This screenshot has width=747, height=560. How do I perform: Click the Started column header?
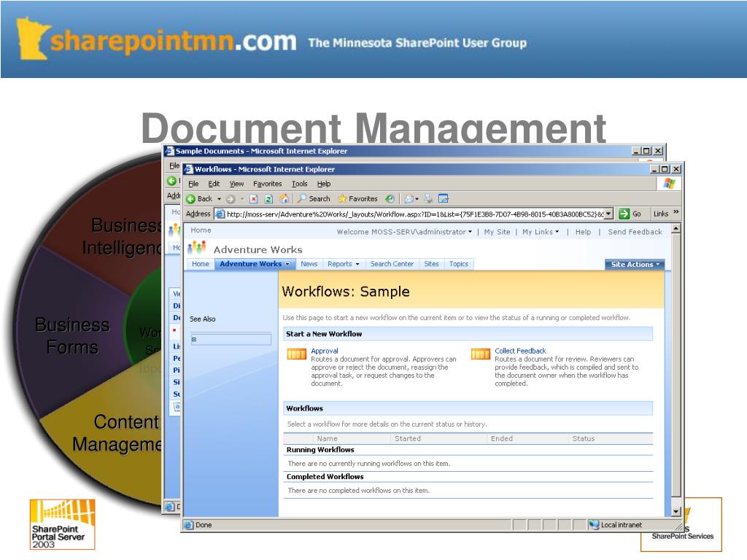[408, 438]
